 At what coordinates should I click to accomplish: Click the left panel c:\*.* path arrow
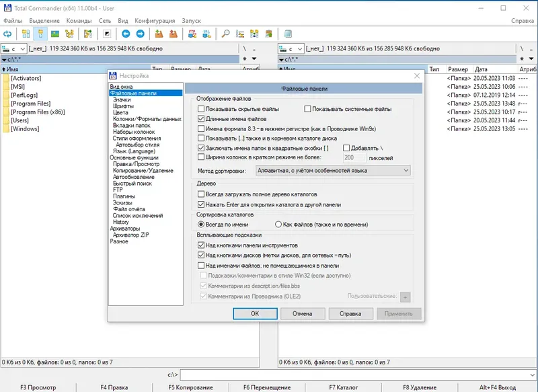pos(4,60)
